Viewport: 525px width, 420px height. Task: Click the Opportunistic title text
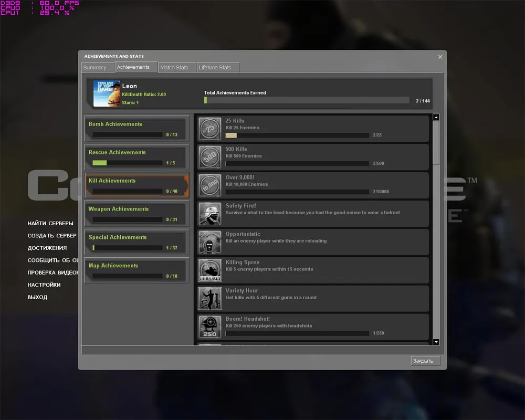point(243,234)
